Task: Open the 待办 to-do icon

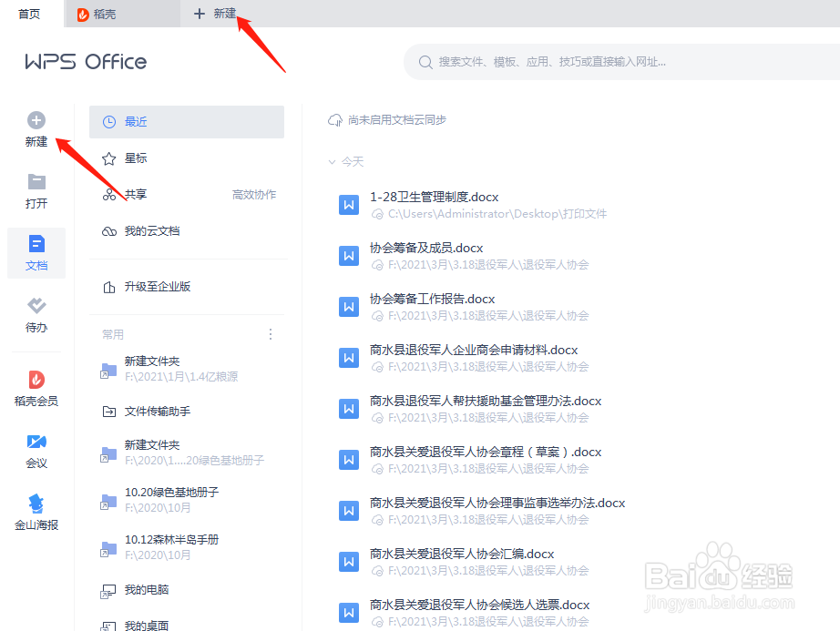Action: (36, 306)
